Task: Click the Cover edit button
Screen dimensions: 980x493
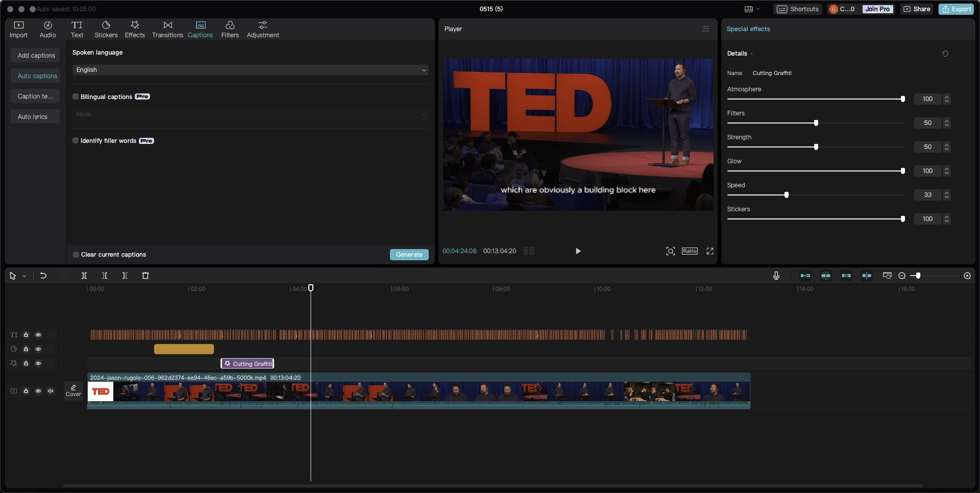Action: 73,390
